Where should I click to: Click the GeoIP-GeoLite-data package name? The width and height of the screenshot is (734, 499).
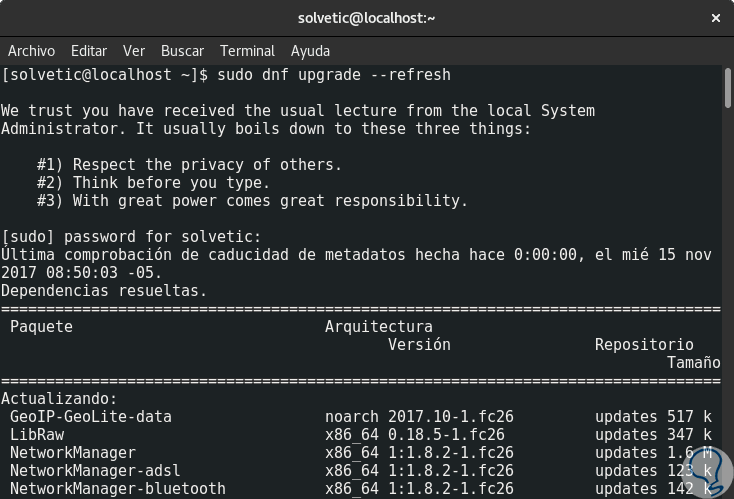pos(91,417)
